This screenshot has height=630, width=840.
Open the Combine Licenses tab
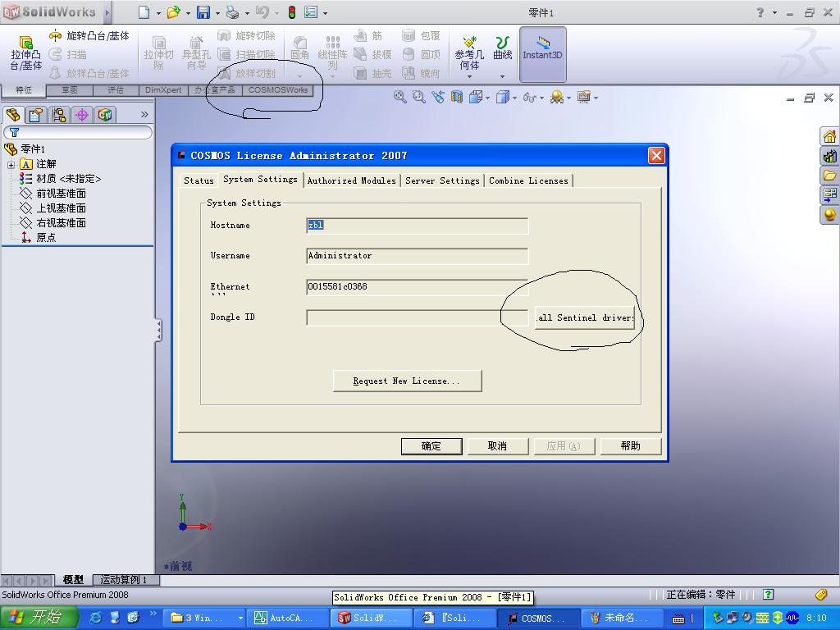pos(528,180)
